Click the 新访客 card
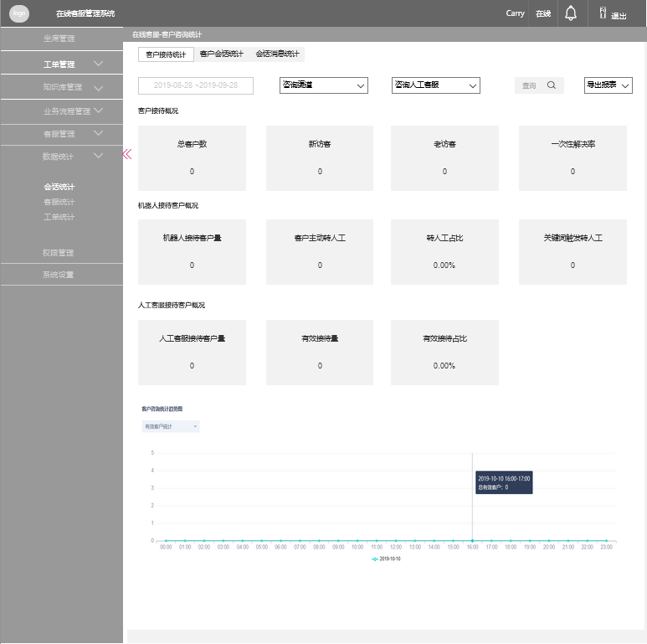Viewport: 647px width, 644px height. pyautogui.click(x=320, y=158)
